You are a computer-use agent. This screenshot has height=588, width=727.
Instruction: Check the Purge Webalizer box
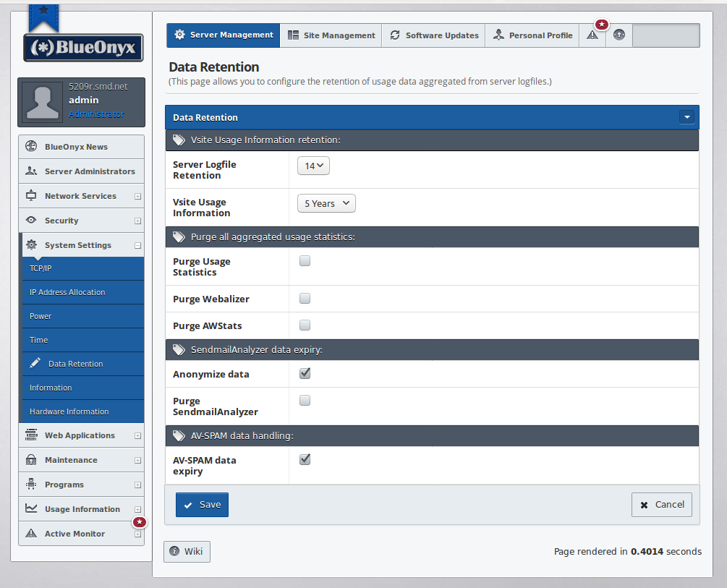coord(305,298)
